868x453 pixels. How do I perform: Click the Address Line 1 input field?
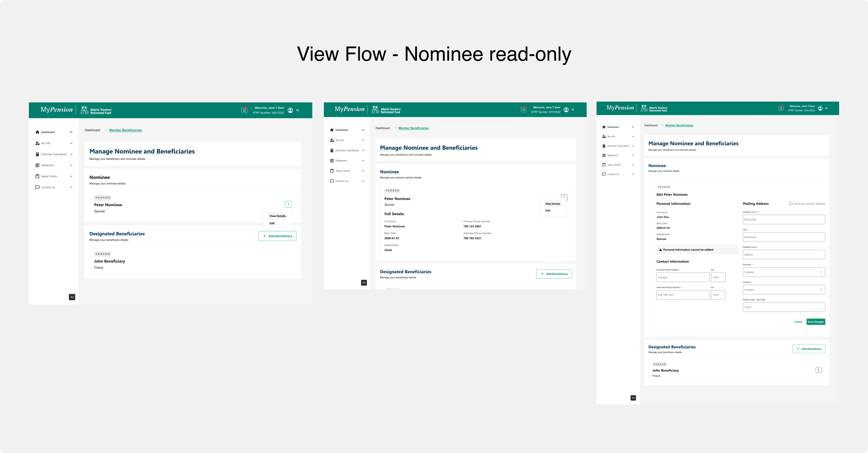pyautogui.click(x=784, y=220)
